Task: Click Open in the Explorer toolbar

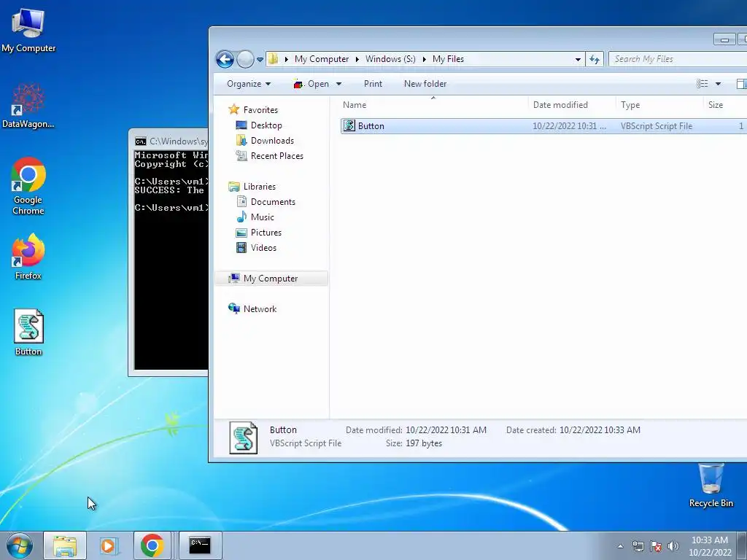Action: (311, 84)
